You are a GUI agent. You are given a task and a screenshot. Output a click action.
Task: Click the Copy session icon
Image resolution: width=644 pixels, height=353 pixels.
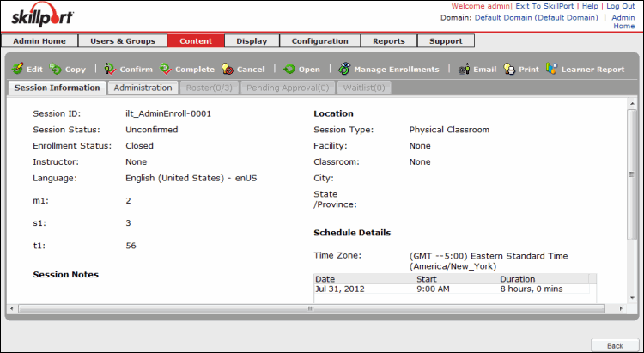pyautogui.click(x=56, y=69)
